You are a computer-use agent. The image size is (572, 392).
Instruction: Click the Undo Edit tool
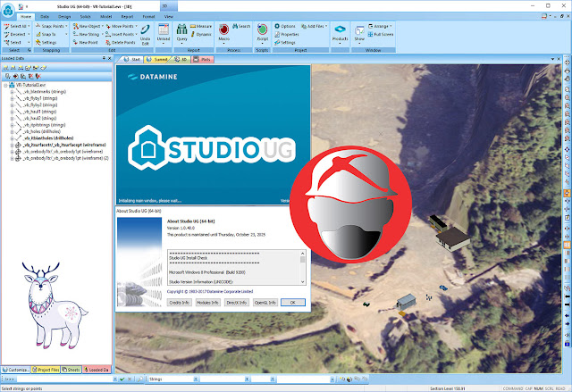(145, 35)
